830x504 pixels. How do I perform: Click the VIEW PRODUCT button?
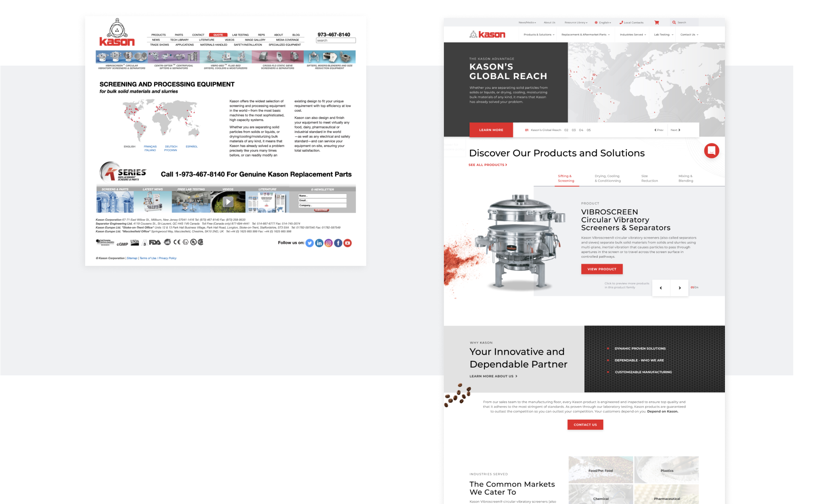click(x=601, y=269)
